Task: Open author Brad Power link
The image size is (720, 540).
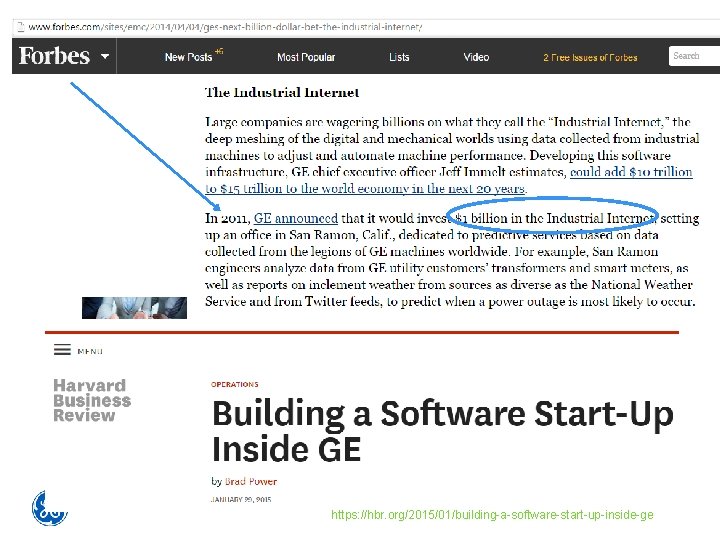Action: [251, 481]
